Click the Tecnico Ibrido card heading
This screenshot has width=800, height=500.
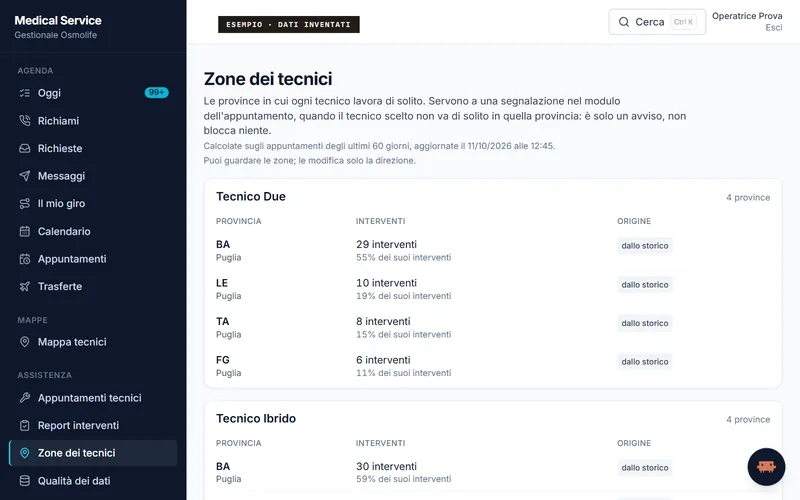pyautogui.click(x=256, y=418)
